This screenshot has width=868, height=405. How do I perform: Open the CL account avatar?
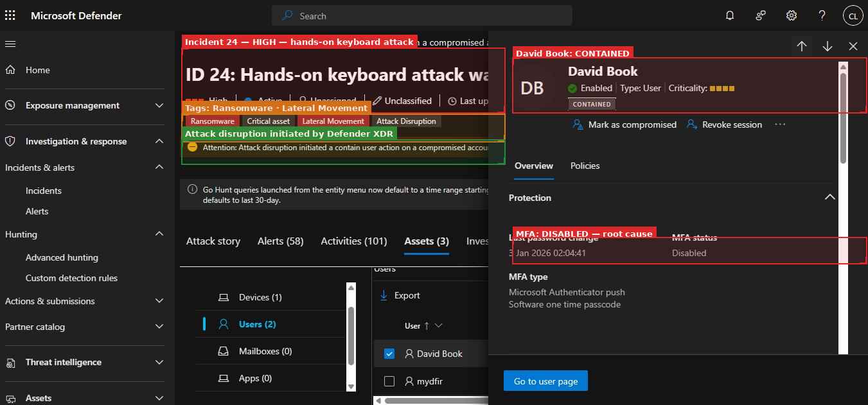tap(853, 15)
